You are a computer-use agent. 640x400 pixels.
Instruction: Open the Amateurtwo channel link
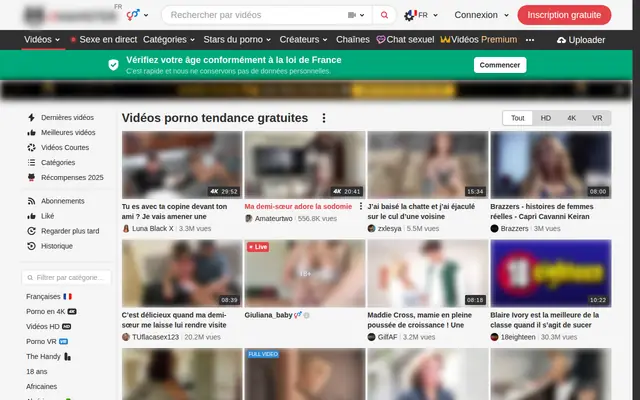[x=273, y=219]
